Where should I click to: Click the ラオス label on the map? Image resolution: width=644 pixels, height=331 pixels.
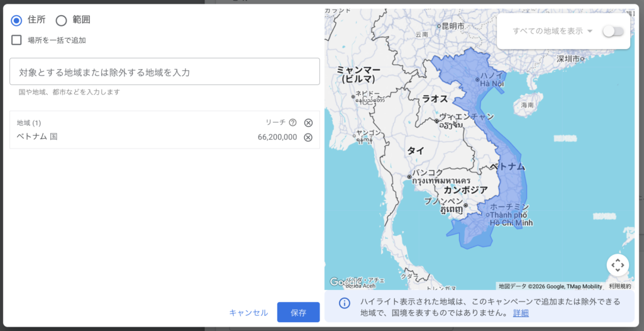point(435,98)
